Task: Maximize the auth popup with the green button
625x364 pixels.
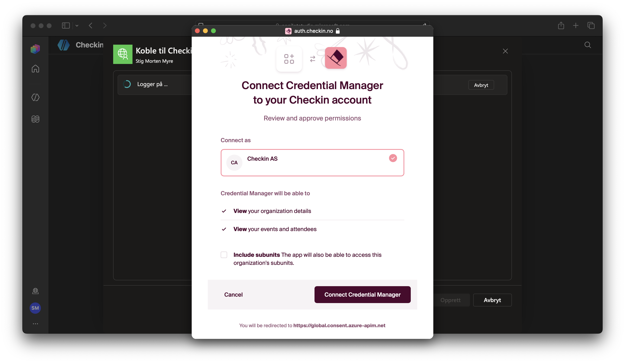Action: click(213, 31)
